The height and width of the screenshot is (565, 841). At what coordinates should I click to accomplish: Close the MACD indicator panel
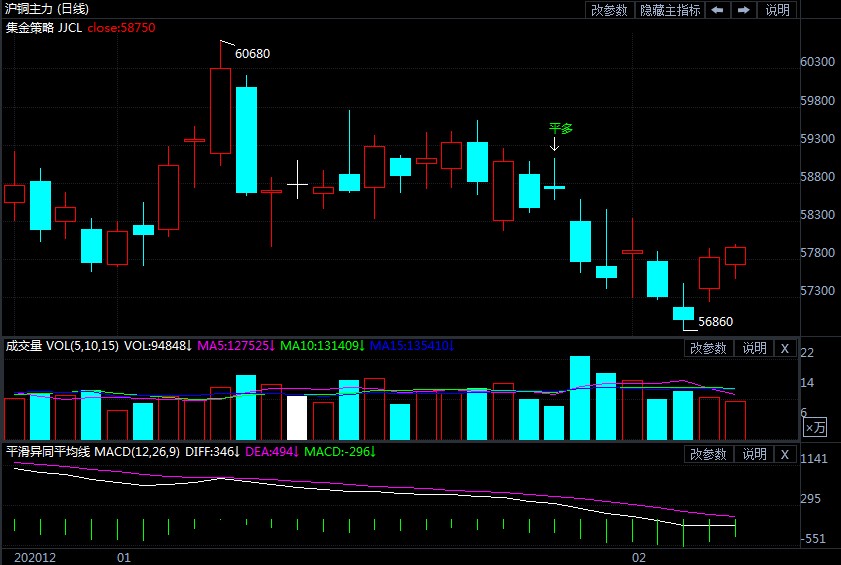point(784,454)
